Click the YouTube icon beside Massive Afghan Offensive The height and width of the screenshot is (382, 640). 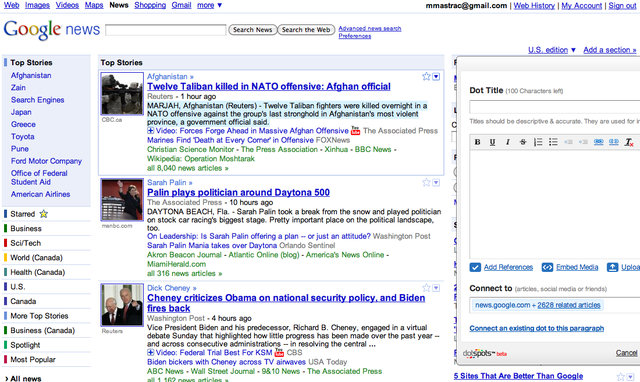coord(356,130)
